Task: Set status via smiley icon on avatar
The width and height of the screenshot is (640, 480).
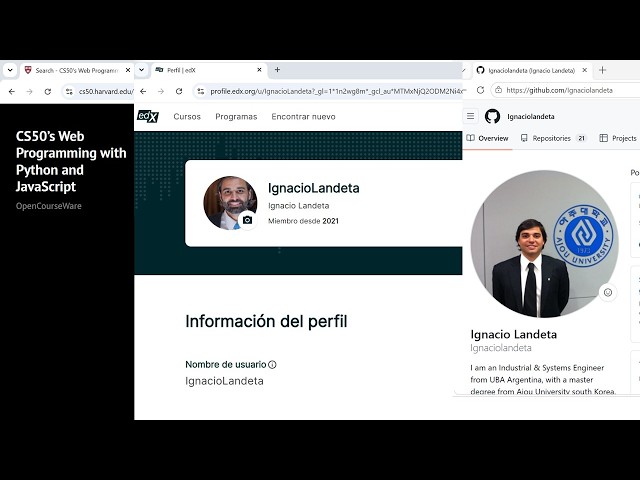Action: [608, 292]
